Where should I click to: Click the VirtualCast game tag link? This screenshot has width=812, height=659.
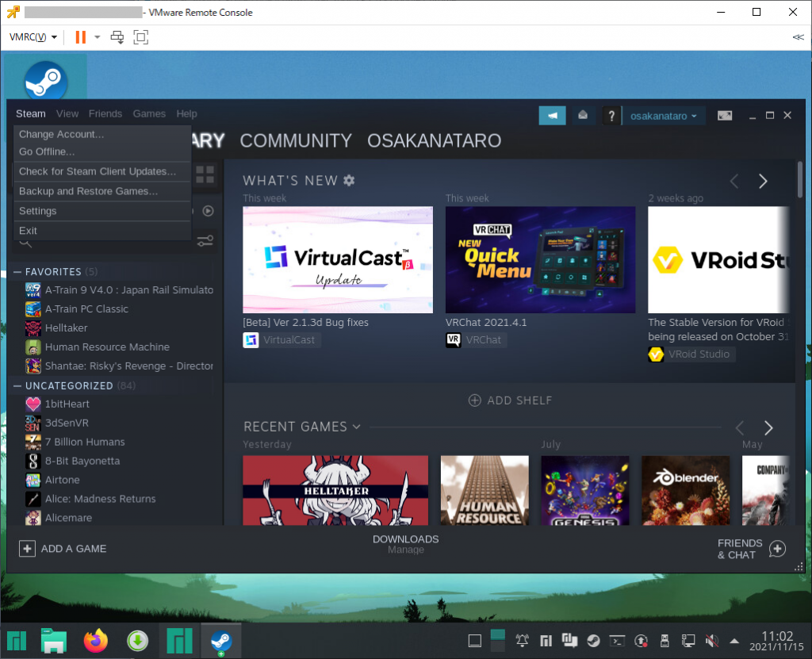[x=282, y=340]
